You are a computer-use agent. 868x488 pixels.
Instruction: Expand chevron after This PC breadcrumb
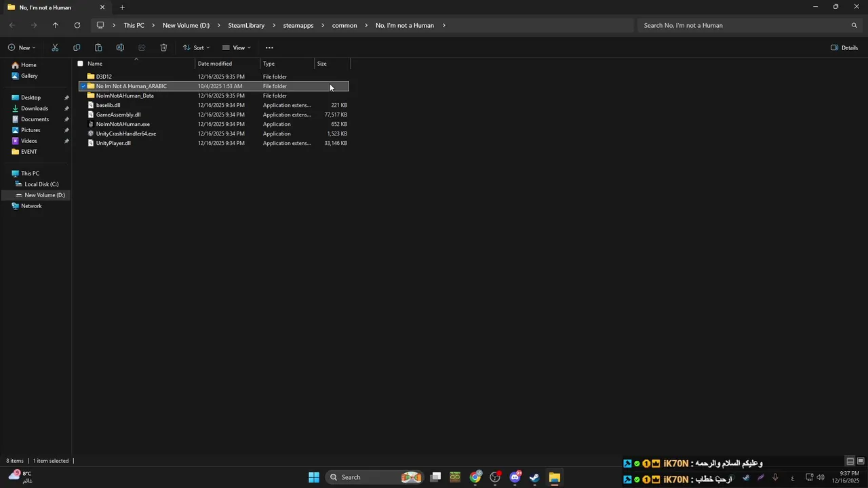click(153, 25)
